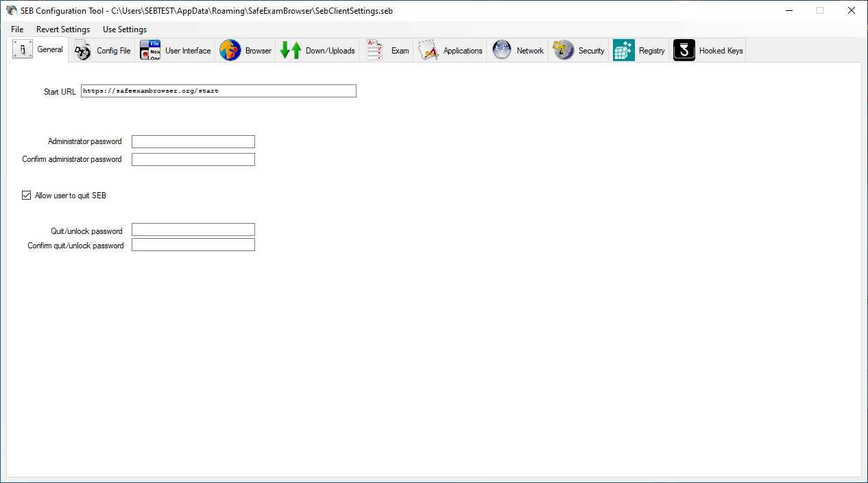Focus the Confirm quit/unlock password field
The height and width of the screenshot is (483, 868).
click(193, 245)
